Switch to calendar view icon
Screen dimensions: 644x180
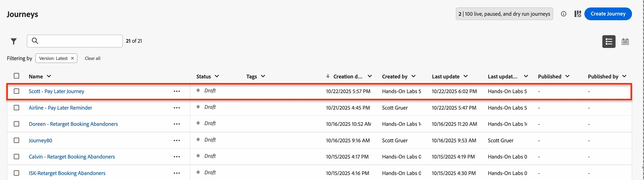pyautogui.click(x=625, y=41)
